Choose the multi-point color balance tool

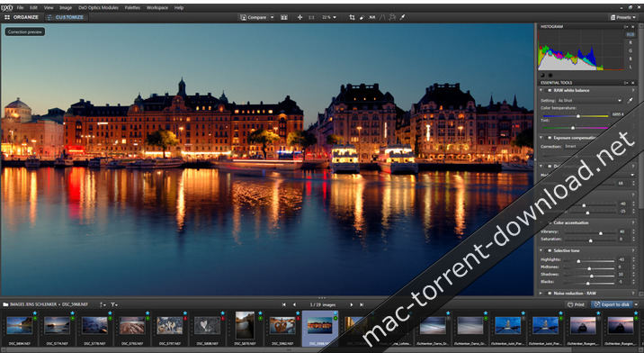point(392,17)
